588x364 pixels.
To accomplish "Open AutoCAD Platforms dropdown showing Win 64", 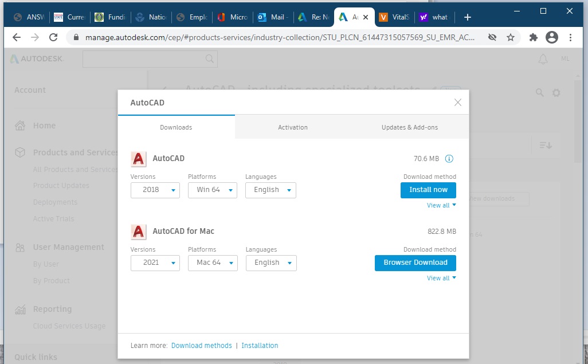I will coord(212,190).
